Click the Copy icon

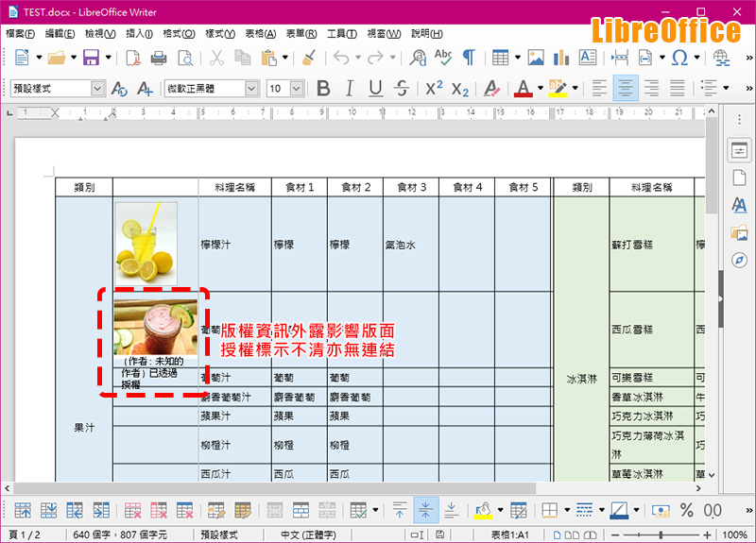point(243,58)
